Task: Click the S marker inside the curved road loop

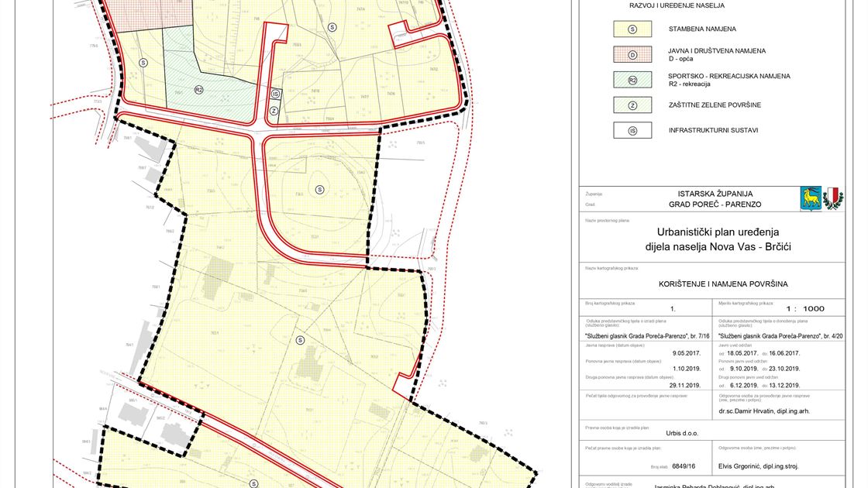Action: [320, 189]
